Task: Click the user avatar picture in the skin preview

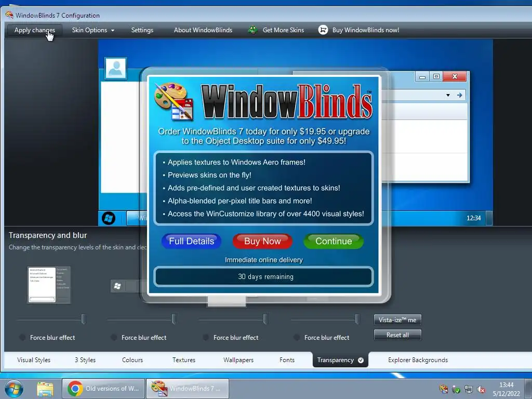Action: [116, 68]
